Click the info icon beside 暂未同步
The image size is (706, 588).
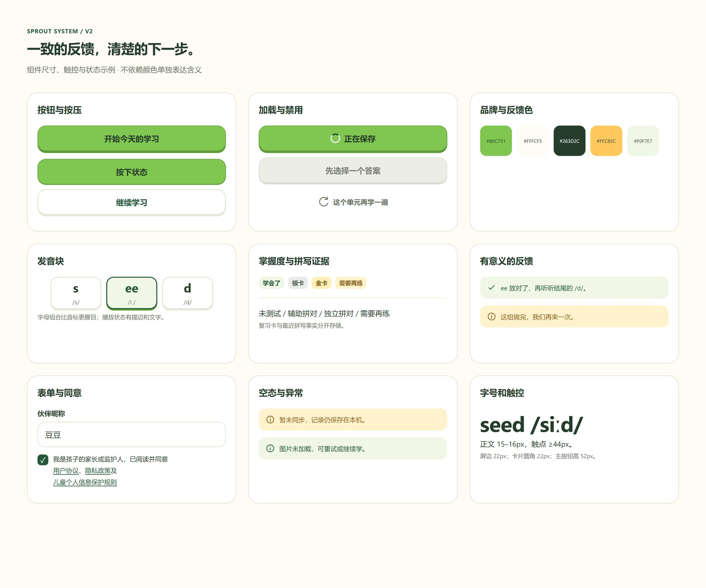coord(270,420)
